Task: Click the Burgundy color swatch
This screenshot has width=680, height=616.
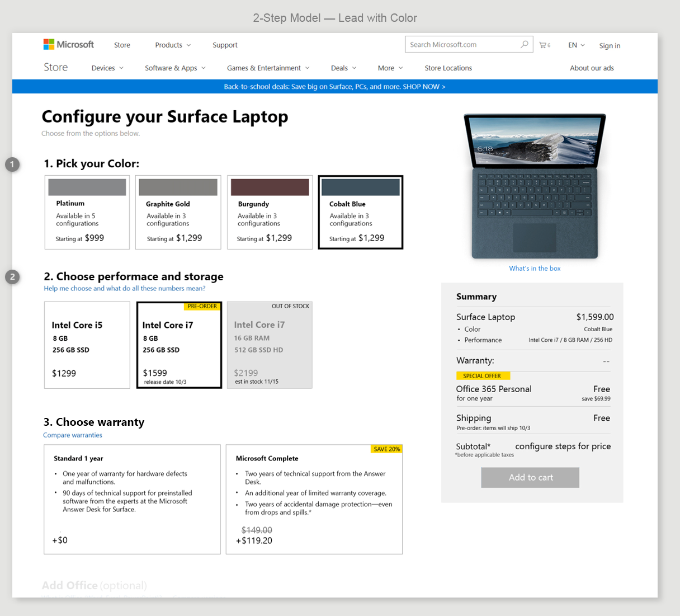Action: click(x=270, y=187)
